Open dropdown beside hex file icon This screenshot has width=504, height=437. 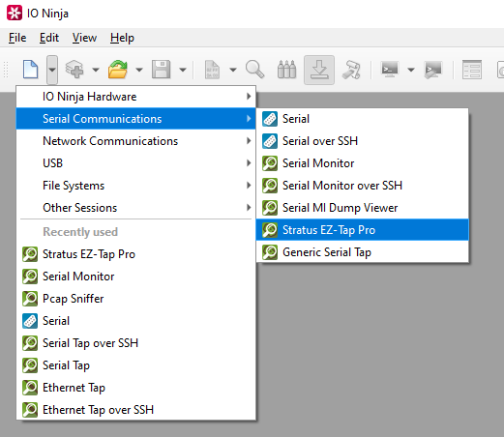[x=233, y=70]
